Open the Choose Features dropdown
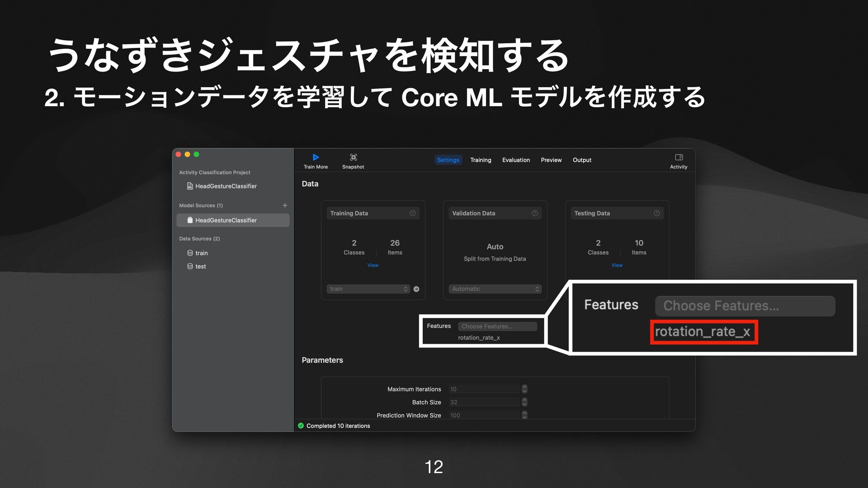Image resolution: width=868 pixels, height=488 pixels. tap(497, 326)
